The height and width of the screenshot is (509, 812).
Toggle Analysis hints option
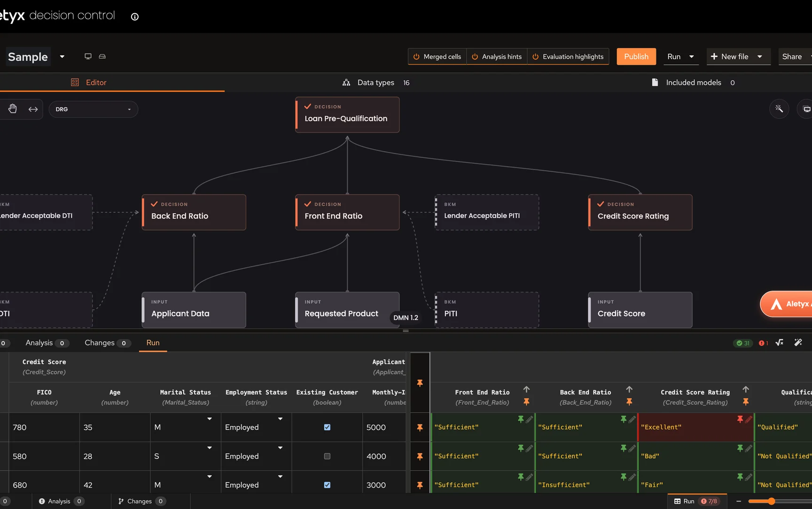click(497, 57)
